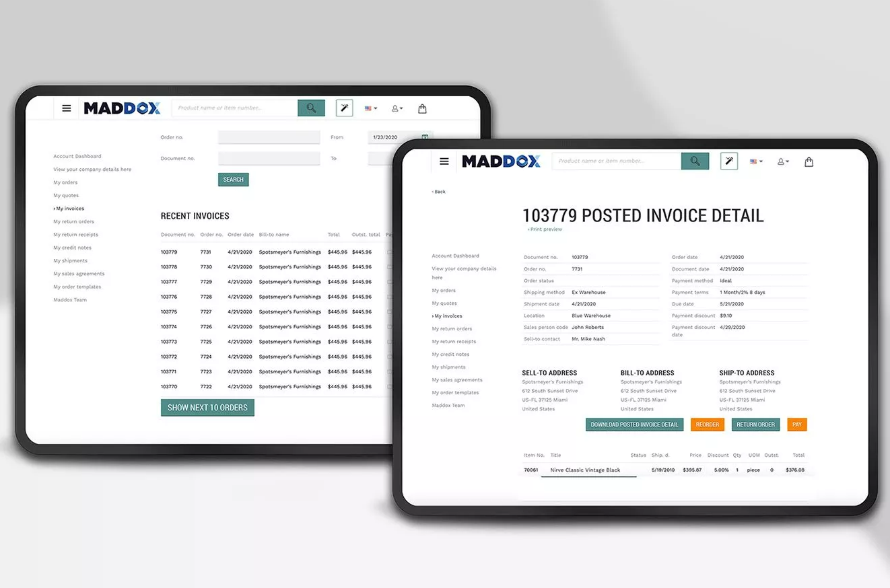This screenshot has width=890, height=588.
Task: Click the green SEARCH button
Action: click(234, 180)
